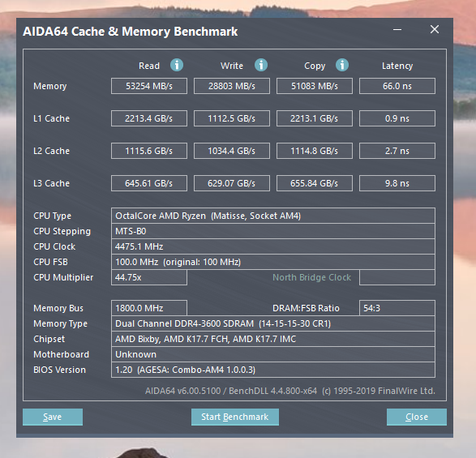Click the Close button at bottom
Image resolution: width=476 pixels, height=458 pixels.
tap(417, 417)
